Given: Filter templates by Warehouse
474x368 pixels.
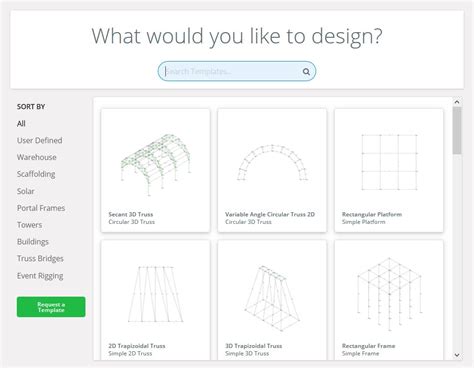Looking at the screenshot, I should coord(37,157).
